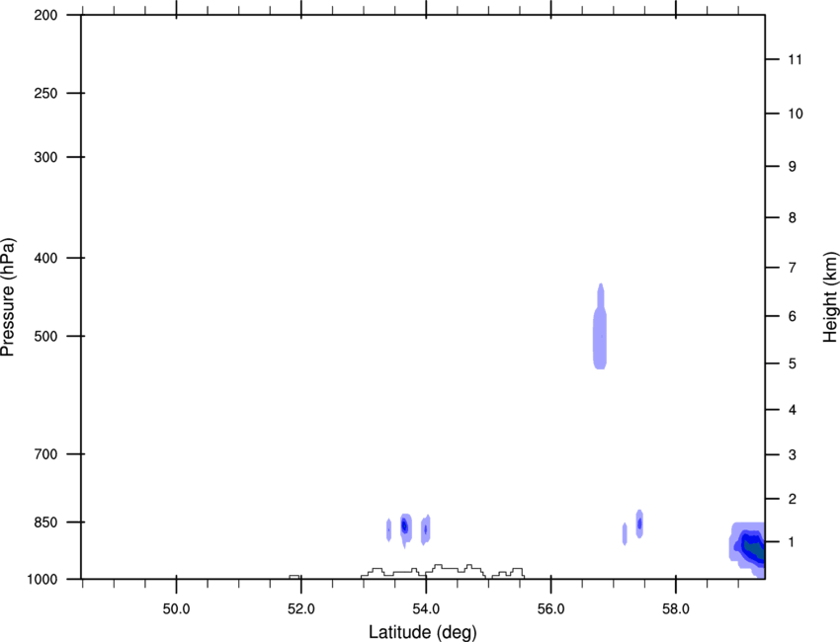Pick the 11 km height label
The height and width of the screenshot is (642, 840).
tap(795, 59)
